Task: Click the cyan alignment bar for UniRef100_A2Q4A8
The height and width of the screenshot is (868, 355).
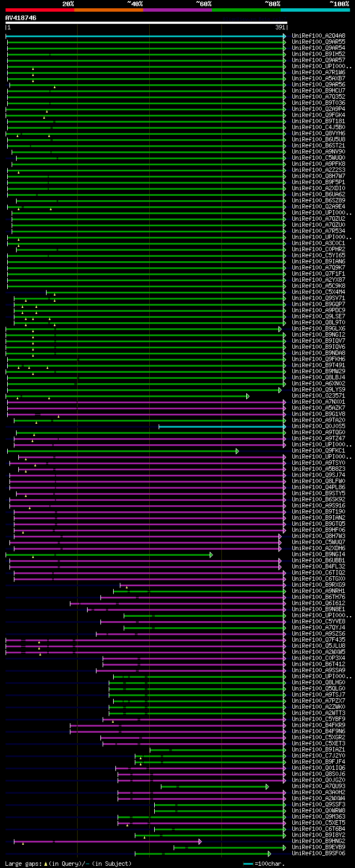Action: [144, 36]
